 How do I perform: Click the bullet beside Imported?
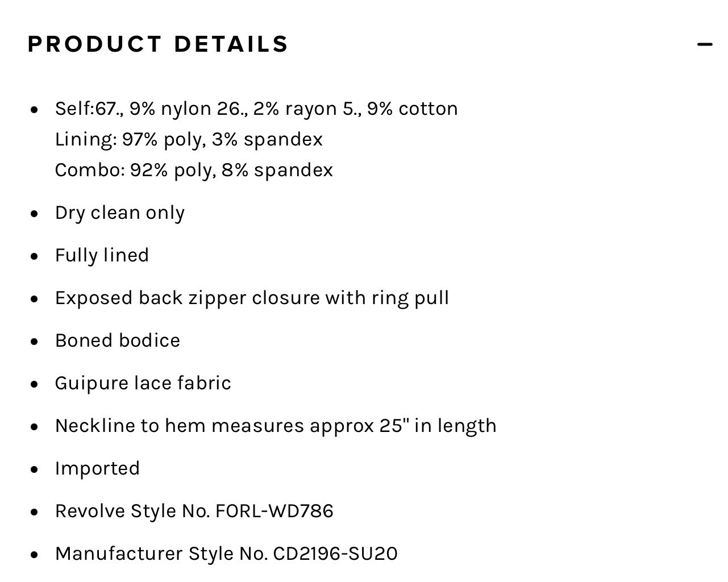tap(35, 469)
